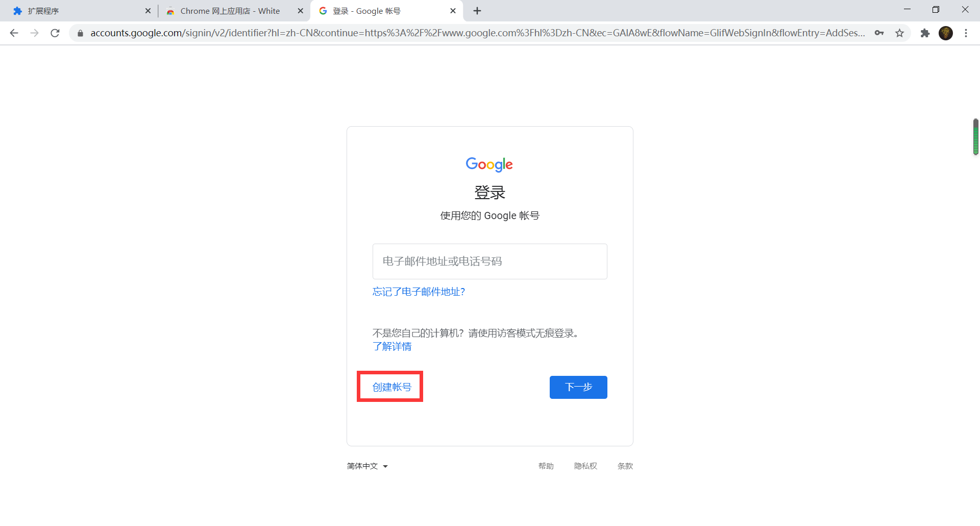This screenshot has width=980, height=526.
Task: Close the 扩展程序 tab
Action: [x=148, y=11]
